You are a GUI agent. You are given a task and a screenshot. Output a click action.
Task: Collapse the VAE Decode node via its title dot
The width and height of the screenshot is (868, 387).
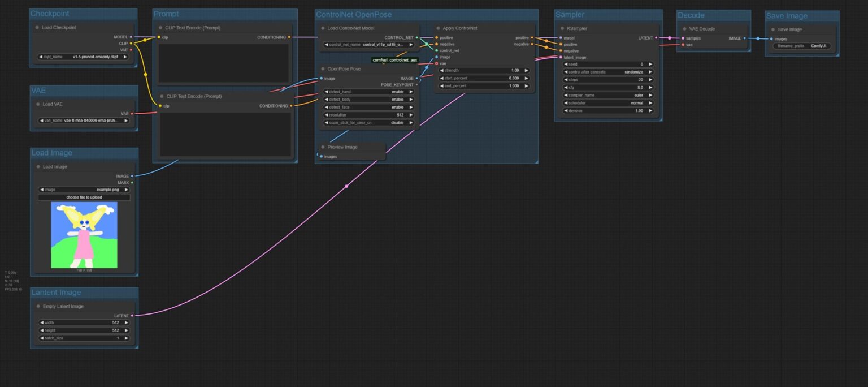pyautogui.click(x=684, y=29)
